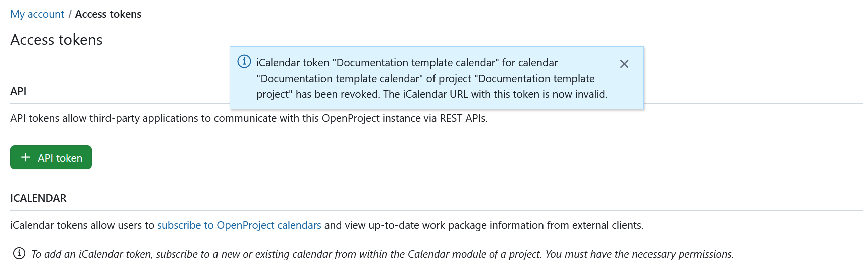Click the API section heading
Viewport: 868px width, 273px height.
pyautogui.click(x=18, y=91)
